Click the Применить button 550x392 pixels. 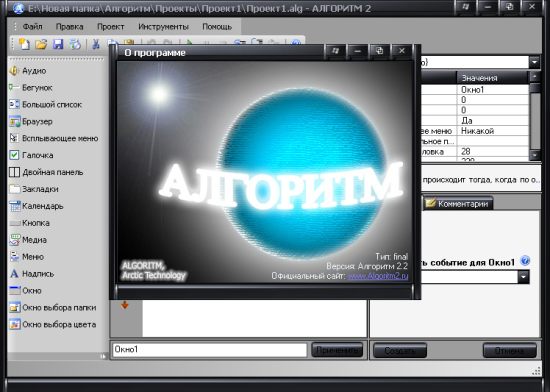(x=337, y=350)
